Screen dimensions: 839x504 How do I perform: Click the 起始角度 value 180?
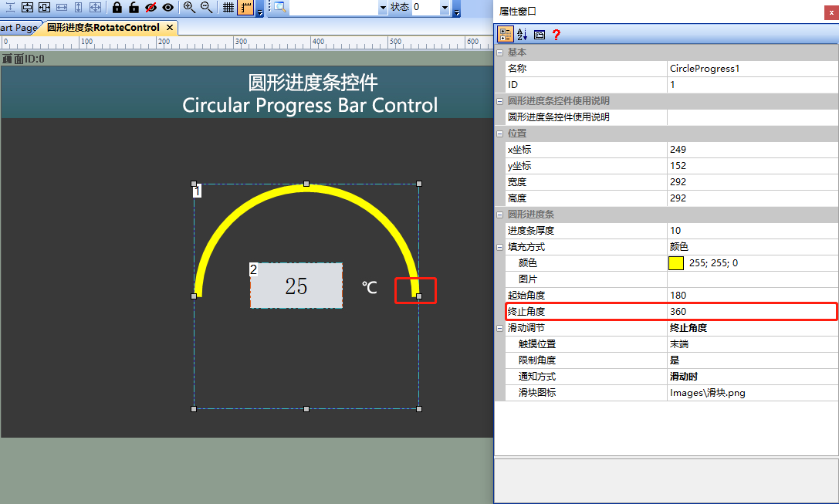[x=753, y=296]
